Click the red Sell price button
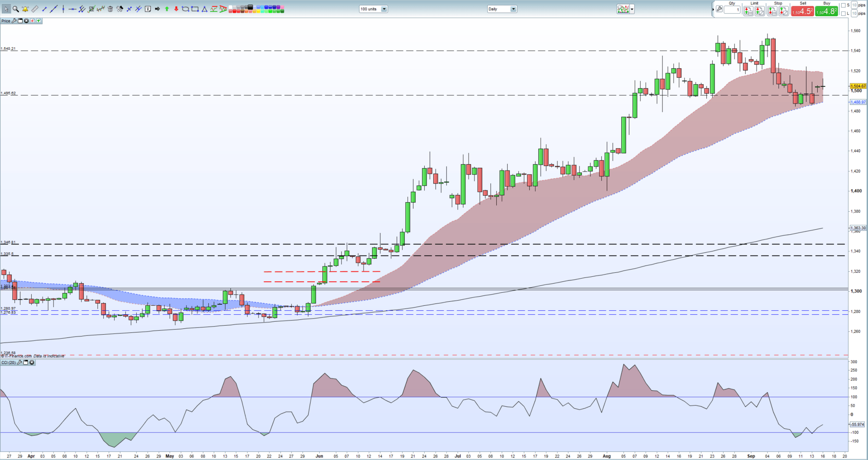This screenshot has width=868, height=460. click(x=802, y=11)
